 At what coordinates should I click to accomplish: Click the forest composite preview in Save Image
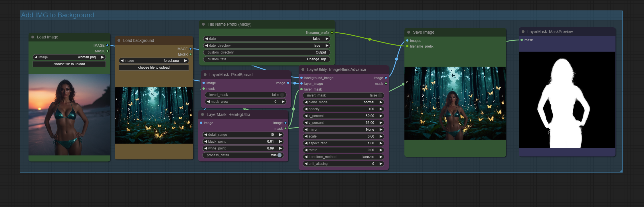455,103
